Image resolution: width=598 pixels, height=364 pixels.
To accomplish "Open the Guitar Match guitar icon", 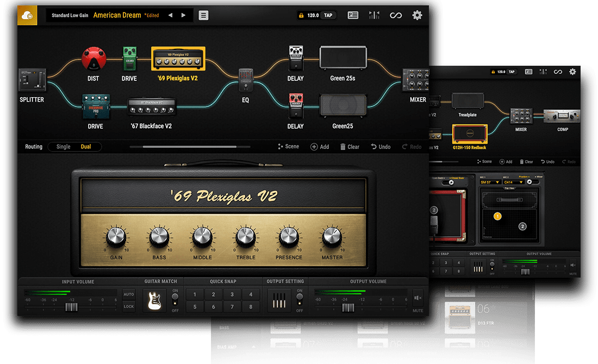I will pyautogui.click(x=154, y=301).
